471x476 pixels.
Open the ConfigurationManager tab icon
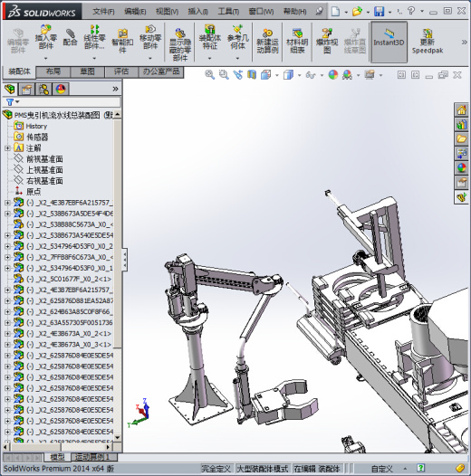[x=43, y=90]
